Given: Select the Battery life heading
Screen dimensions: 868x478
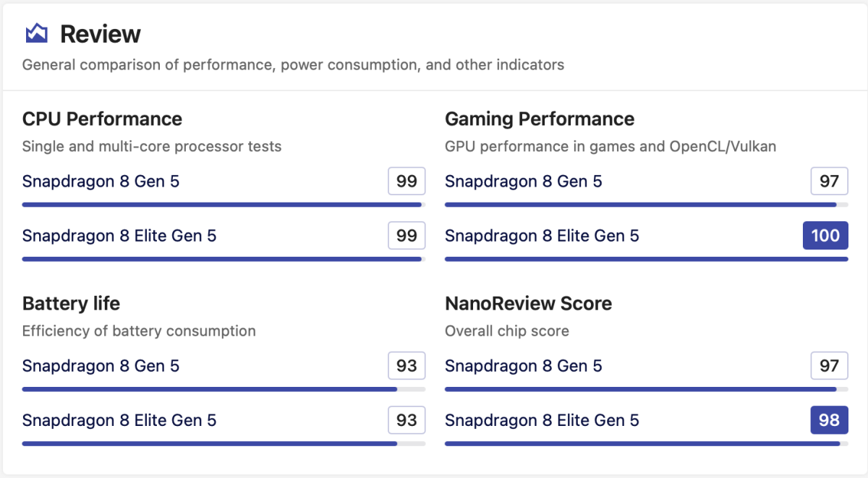Looking at the screenshot, I should [x=71, y=304].
